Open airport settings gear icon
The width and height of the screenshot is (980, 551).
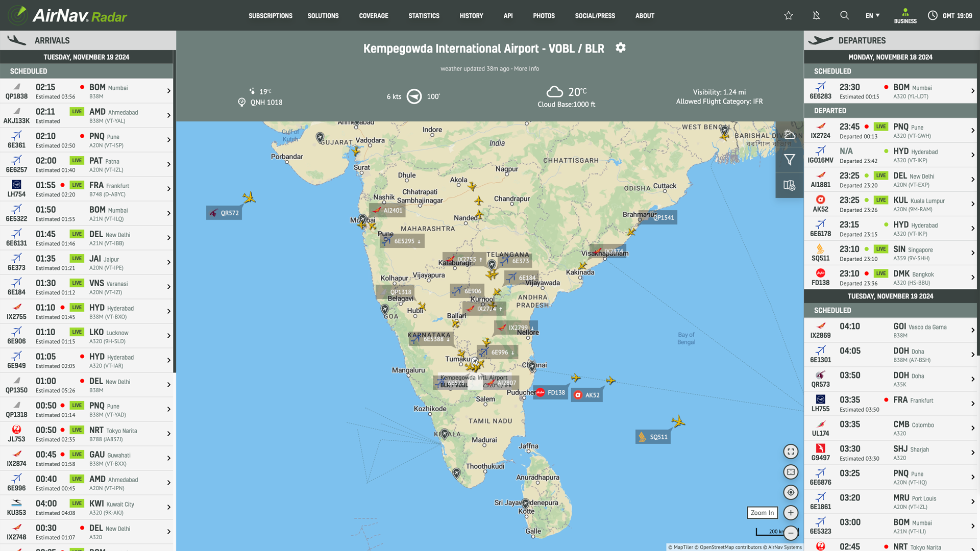tap(621, 47)
